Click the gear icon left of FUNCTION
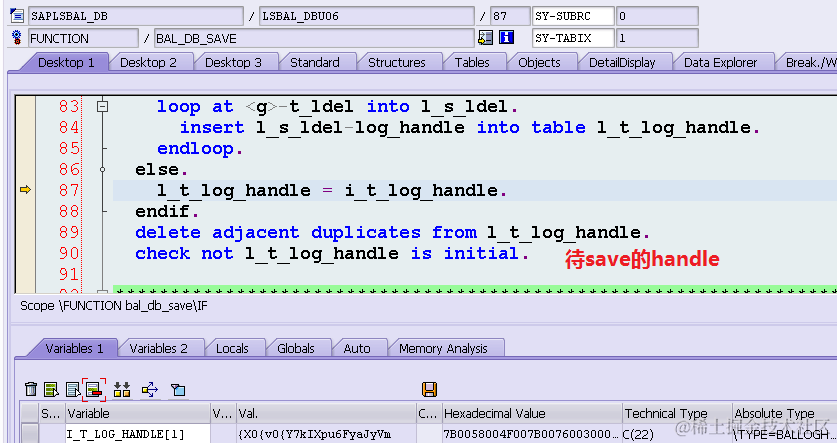Screen dimensions: 837x443 pos(17,37)
